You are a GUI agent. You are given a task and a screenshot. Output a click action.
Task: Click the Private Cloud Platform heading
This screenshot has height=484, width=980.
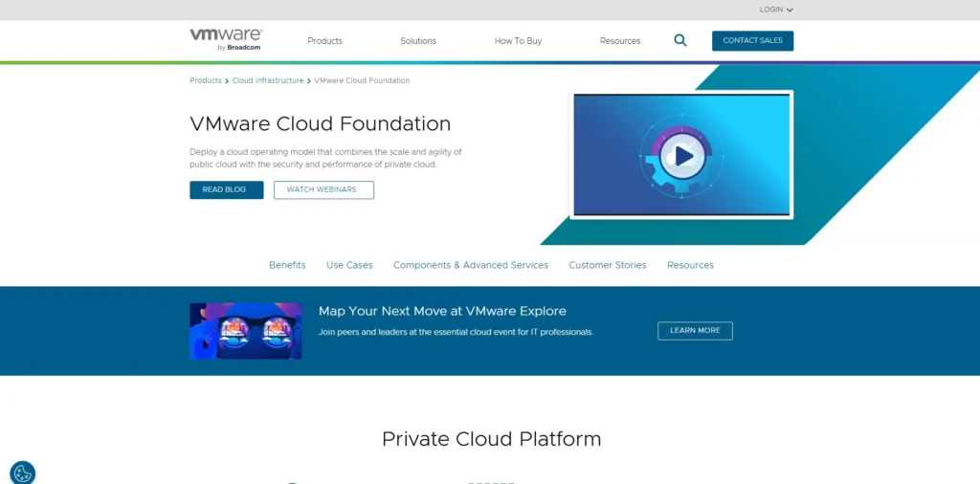point(491,439)
